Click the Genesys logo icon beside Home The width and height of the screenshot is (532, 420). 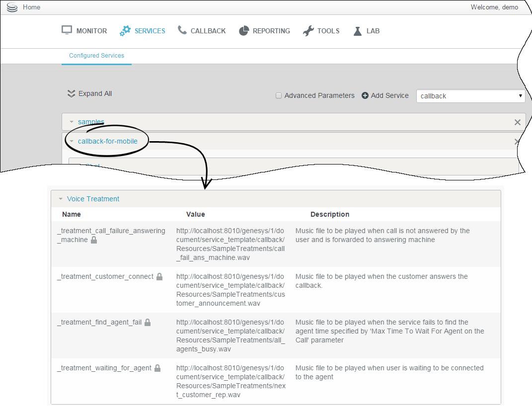pyautogui.click(x=12, y=7)
